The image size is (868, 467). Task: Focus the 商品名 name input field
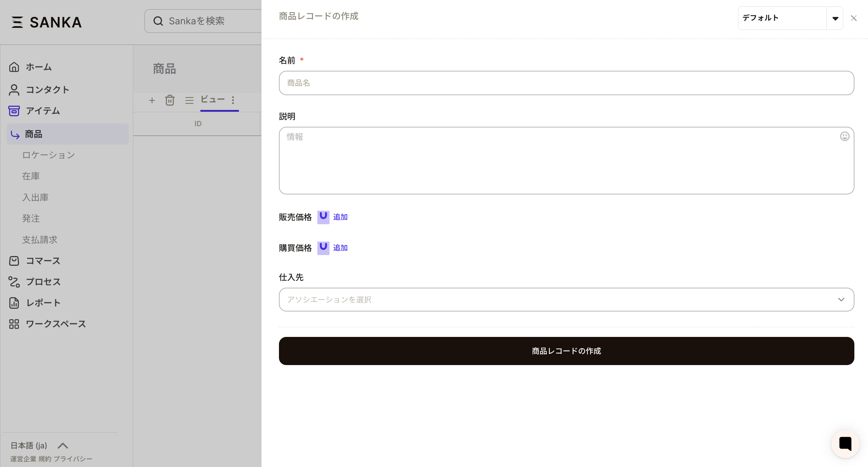tap(566, 83)
